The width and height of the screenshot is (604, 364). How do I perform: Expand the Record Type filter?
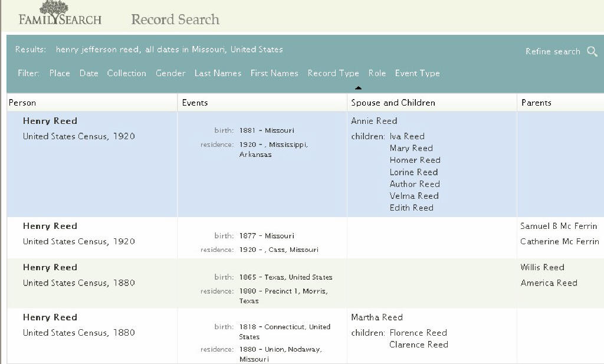(333, 73)
